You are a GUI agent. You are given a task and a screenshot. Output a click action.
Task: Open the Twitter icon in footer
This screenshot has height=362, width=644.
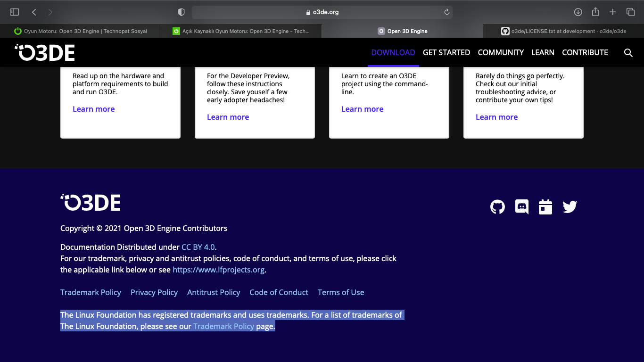pyautogui.click(x=570, y=207)
